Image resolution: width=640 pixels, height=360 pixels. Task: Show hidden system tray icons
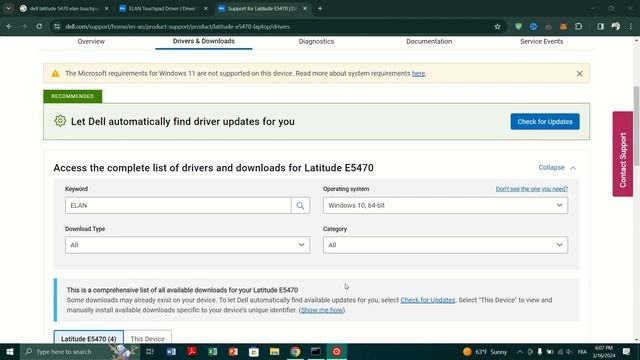(x=520, y=352)
